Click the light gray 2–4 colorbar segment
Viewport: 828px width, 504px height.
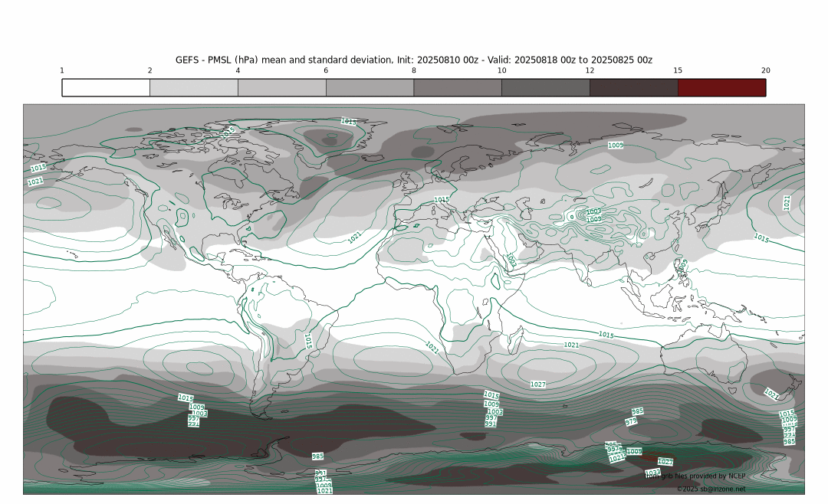click(x=194, y=87)
